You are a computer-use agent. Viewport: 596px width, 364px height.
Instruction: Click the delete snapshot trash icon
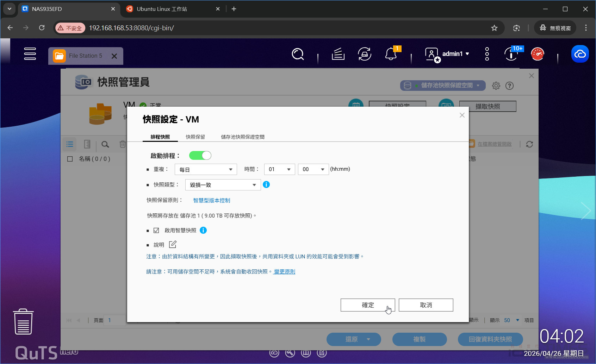[122, 144]
